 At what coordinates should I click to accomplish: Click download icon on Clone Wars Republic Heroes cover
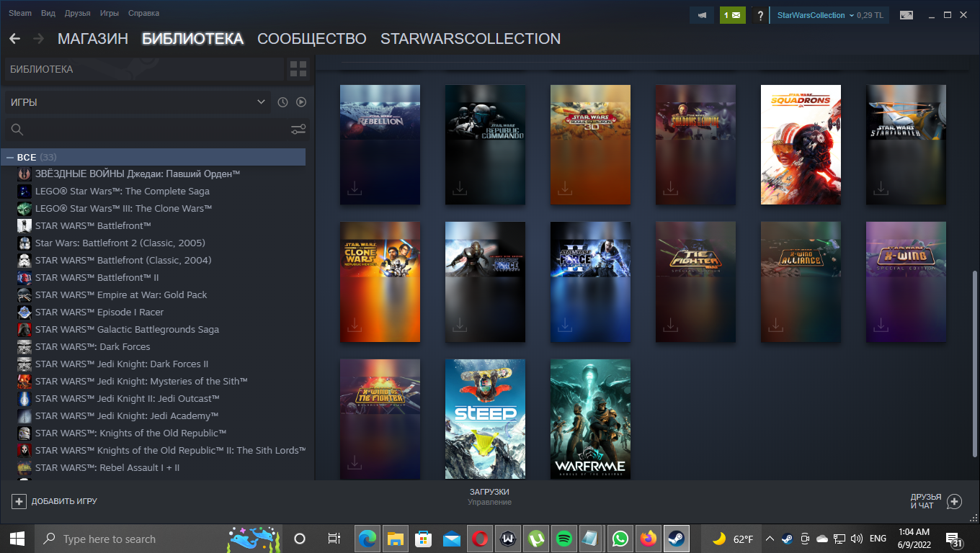(x=355, y=325)
